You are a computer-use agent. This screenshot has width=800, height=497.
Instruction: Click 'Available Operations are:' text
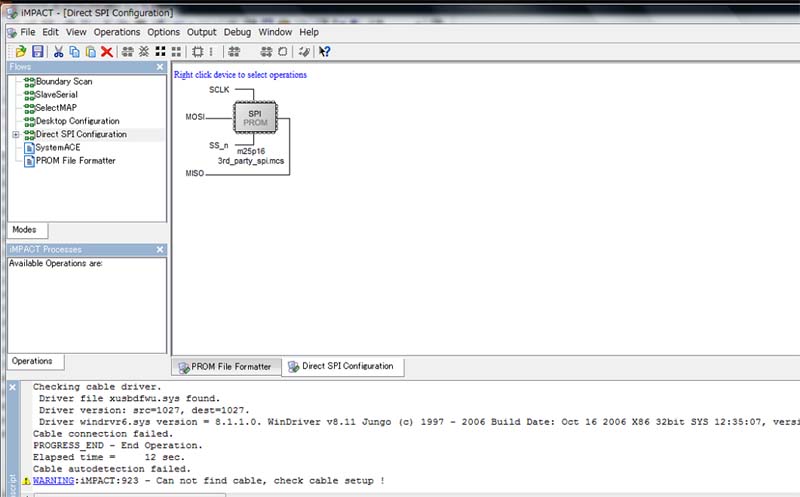pyautogui.click(x=56, y=263)
